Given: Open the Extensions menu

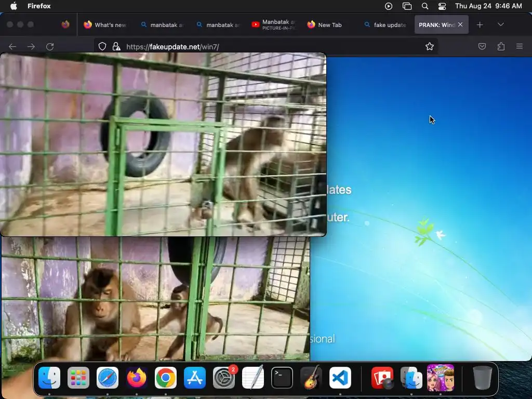Looking at the screenshot, I should pyautogui.click(x=501, y=46).
